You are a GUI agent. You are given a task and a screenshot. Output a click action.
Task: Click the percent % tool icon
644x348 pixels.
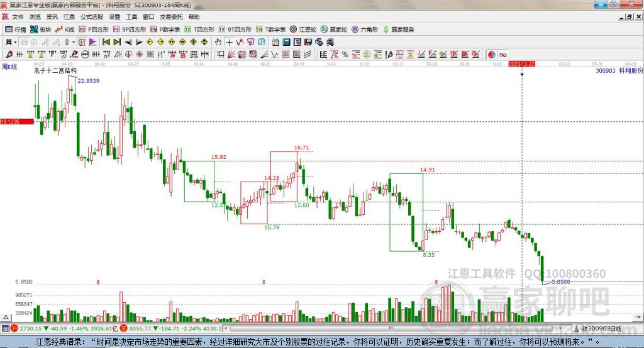click(345, 54)
